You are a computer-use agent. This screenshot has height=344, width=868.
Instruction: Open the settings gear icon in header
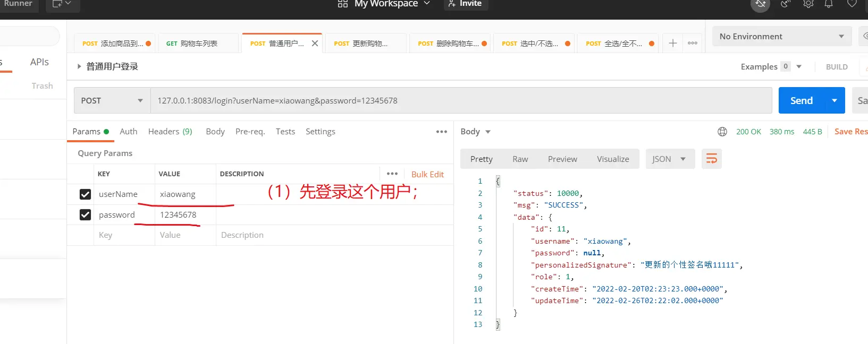click(x=808, y=4)
